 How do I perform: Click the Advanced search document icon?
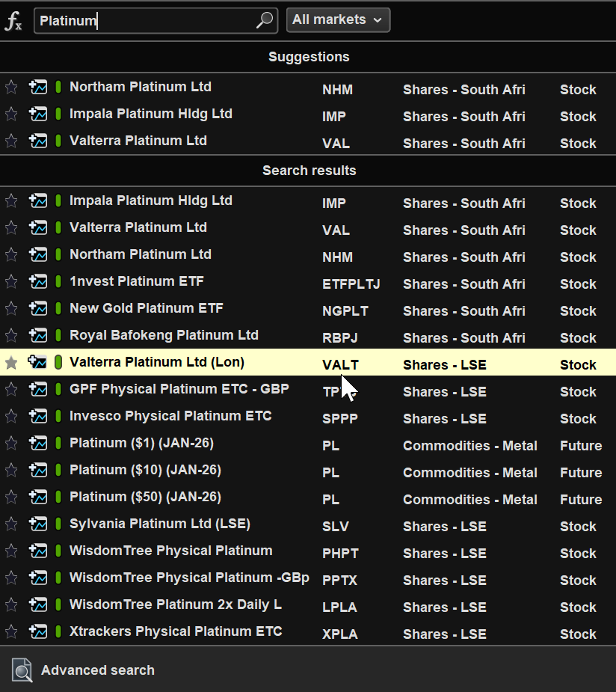click(x=22, y=670)
